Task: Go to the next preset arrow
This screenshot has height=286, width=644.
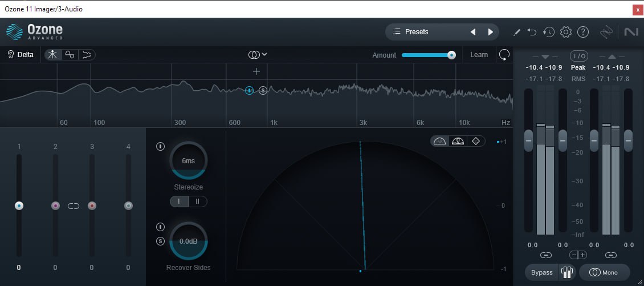Action: point(490,32)
